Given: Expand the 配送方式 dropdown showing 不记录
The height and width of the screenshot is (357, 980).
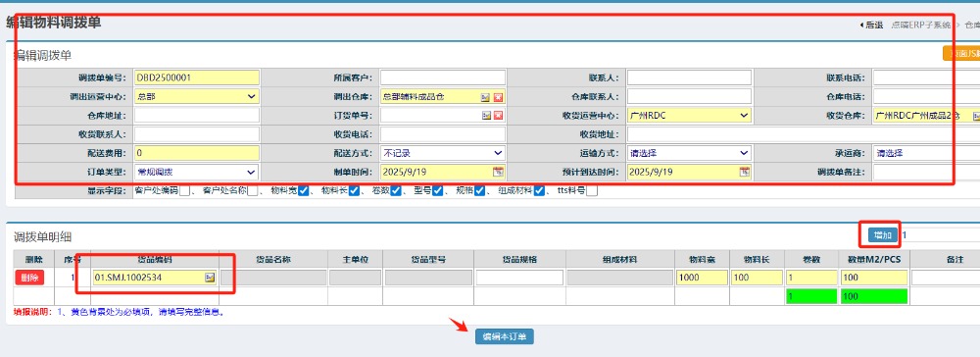Looking at the screenshot, I should click(443, 153).
